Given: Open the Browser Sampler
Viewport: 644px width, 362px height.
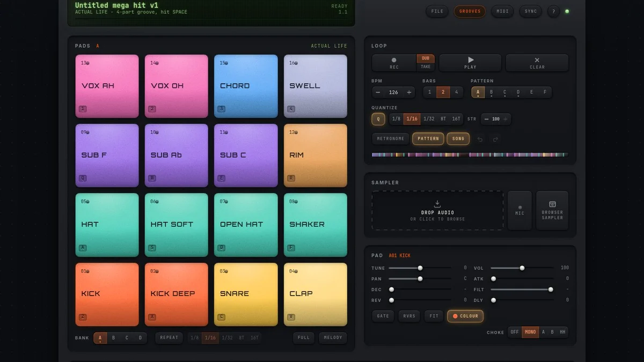Looking at the screenshot, I should click(552, 211).
